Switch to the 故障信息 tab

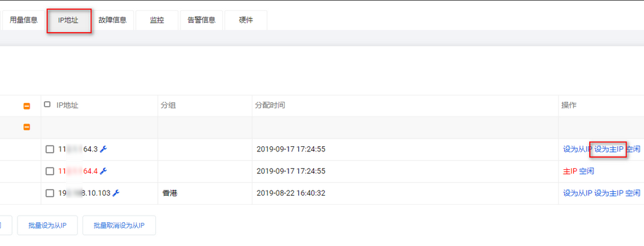tap(113, 20)
